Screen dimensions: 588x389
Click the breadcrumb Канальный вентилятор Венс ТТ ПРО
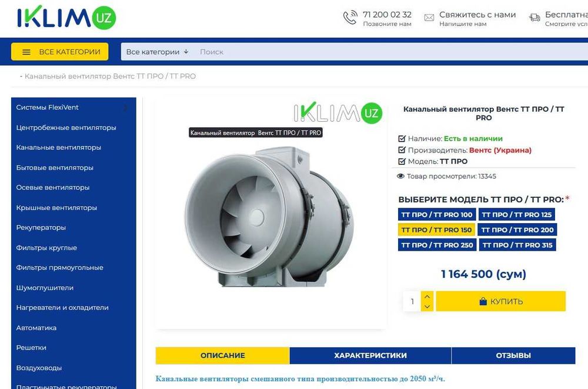pos(111,77)
